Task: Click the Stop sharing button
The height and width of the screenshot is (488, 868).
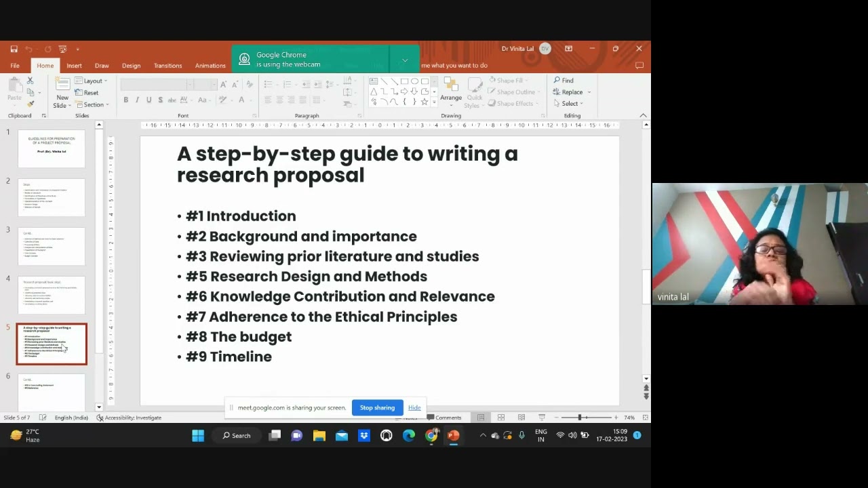Action: coord(377,407)
